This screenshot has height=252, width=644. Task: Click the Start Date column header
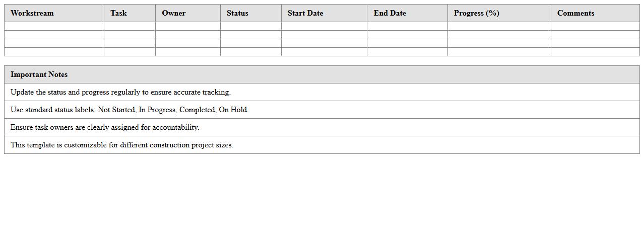pyautogui.click(x=305, y=13)
